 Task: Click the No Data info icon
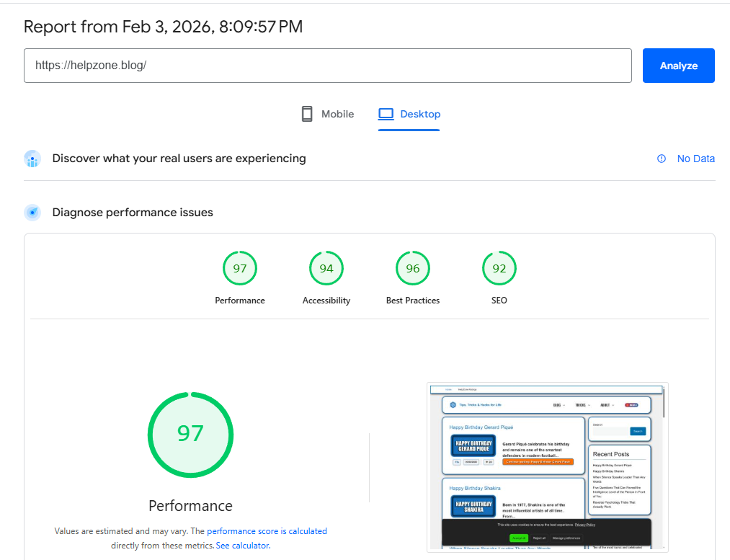tap(661, 159)
